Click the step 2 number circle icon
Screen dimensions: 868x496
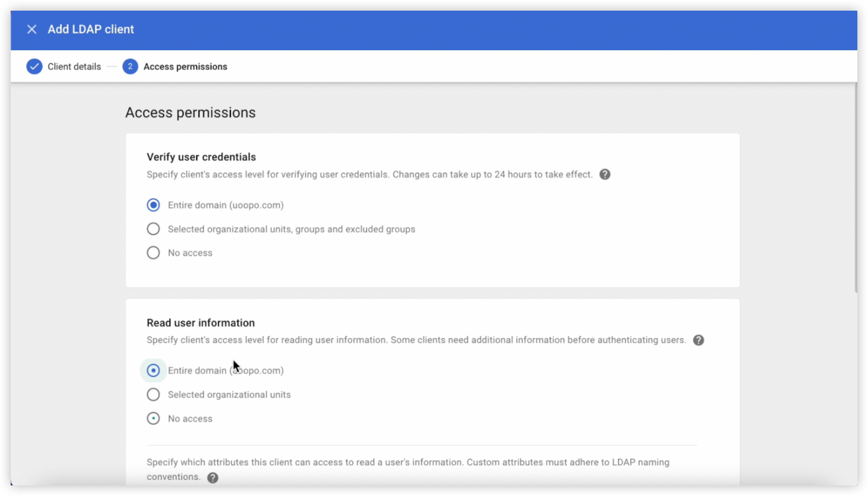coord(130,66)
